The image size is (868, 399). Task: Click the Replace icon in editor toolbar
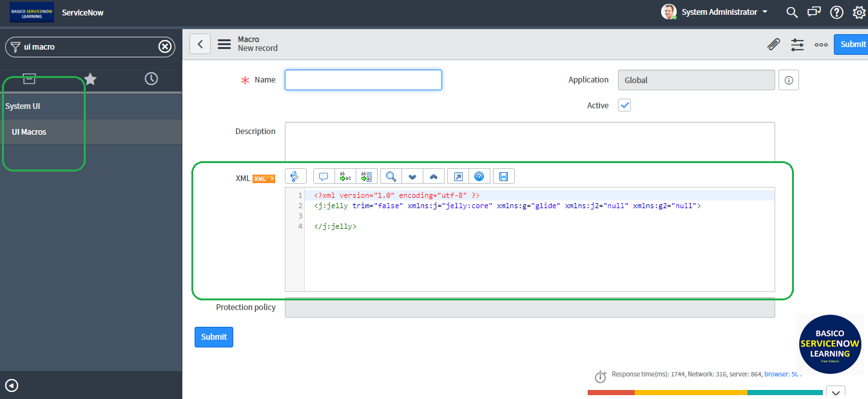coord(345,177)
